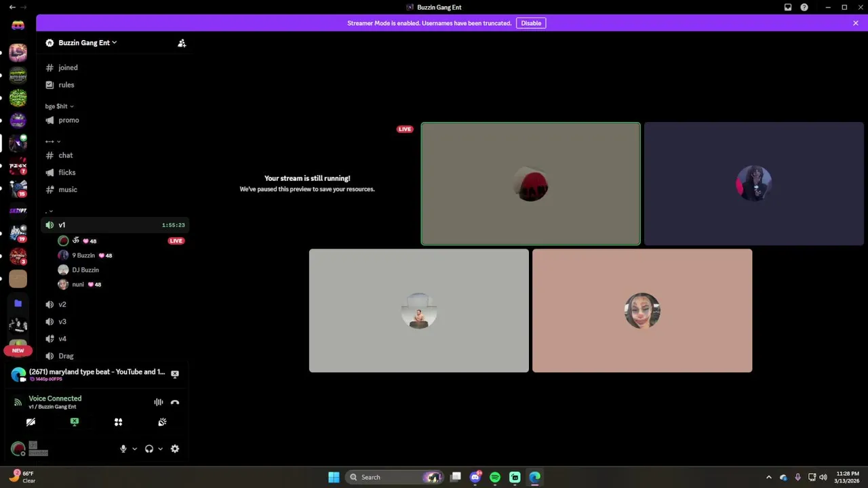Click the LIVE badge in v1 member list
868x488 pixels.
point(176,241)
